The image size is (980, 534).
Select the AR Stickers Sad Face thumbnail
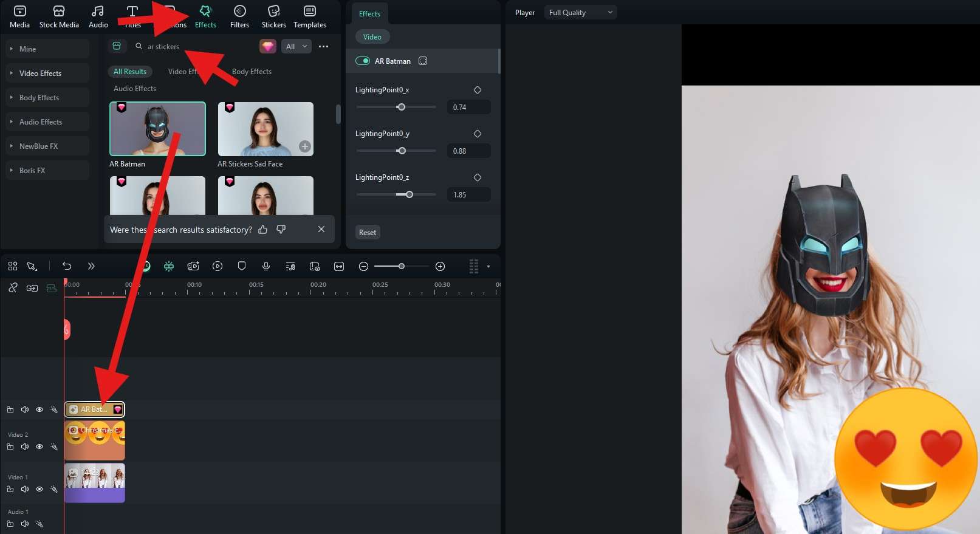click(266, 129)
